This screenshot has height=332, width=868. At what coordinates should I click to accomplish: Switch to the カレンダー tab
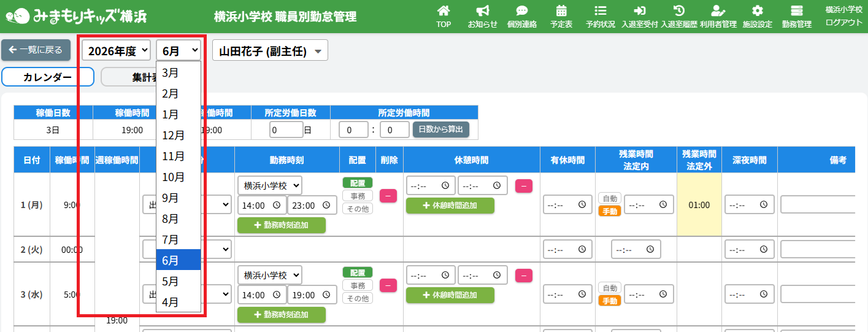[x=47, y=77]
